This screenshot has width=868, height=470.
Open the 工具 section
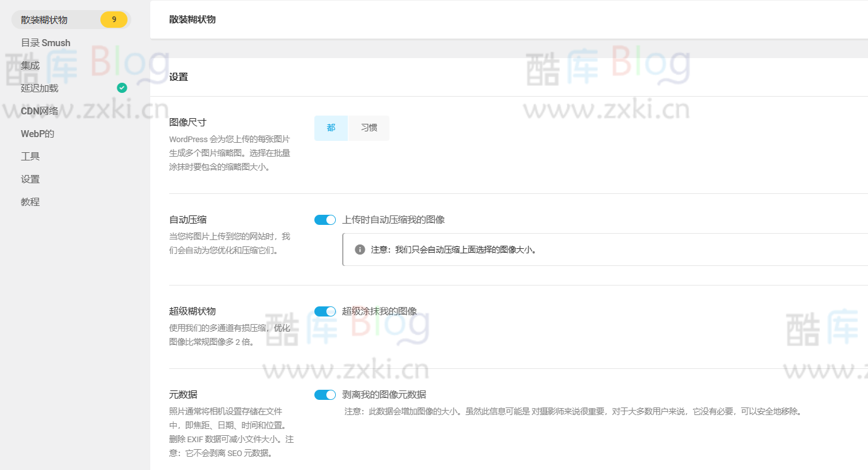tap(30, 156)
